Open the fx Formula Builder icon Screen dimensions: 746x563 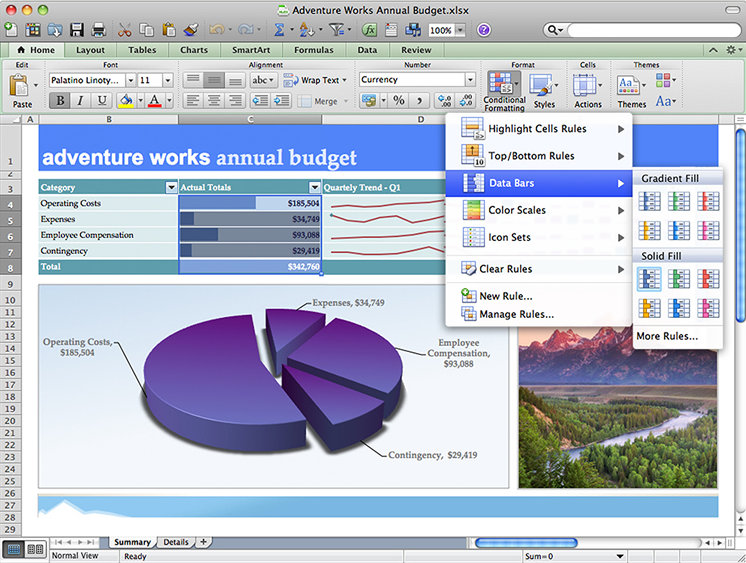point(369,30)
